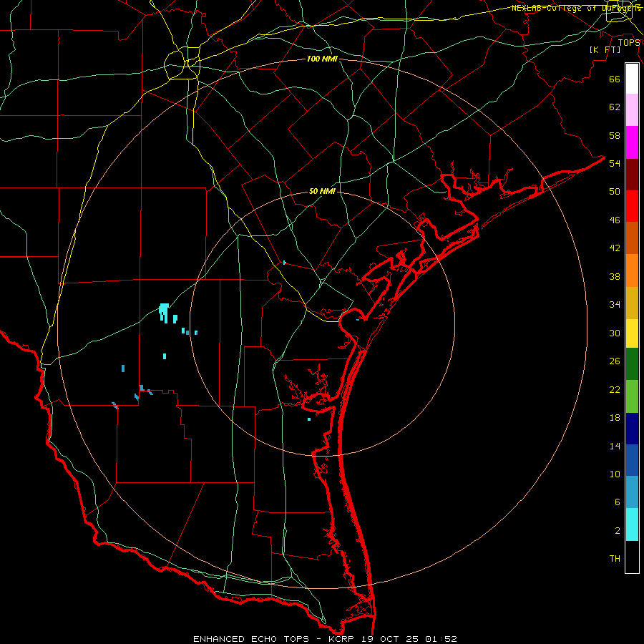This screenshot has height=644, width=644.
Task: Click the medium blue 10-14 legend swatch
Action: pyautogui.click(x=632, y=460)
